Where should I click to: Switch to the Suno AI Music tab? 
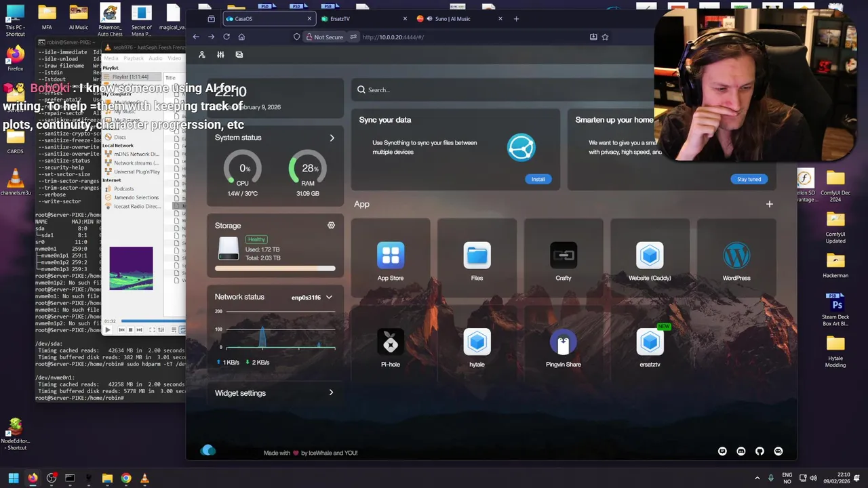460,19
